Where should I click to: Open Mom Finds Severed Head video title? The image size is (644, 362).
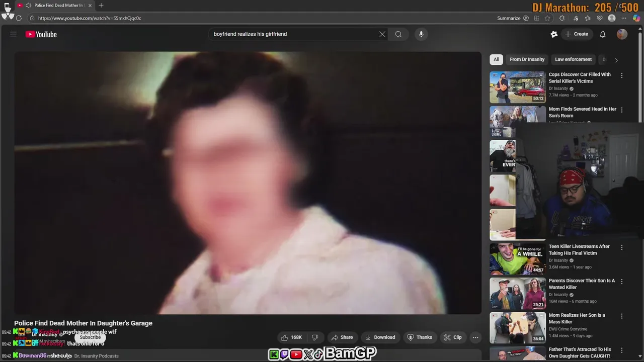[x=582, y=112]
